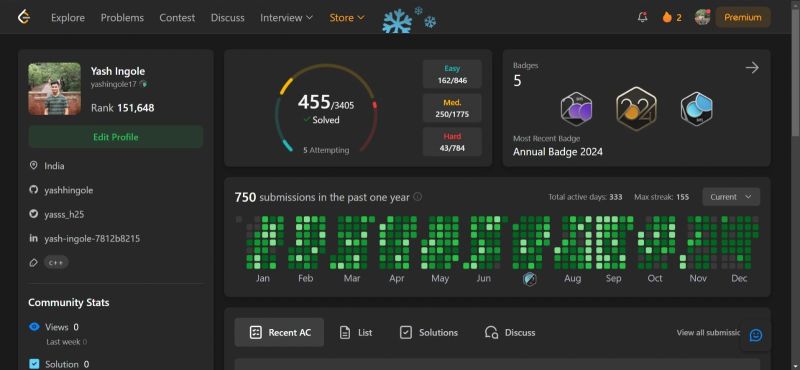Switch to the Recent AC tab

tap(279, 333)
